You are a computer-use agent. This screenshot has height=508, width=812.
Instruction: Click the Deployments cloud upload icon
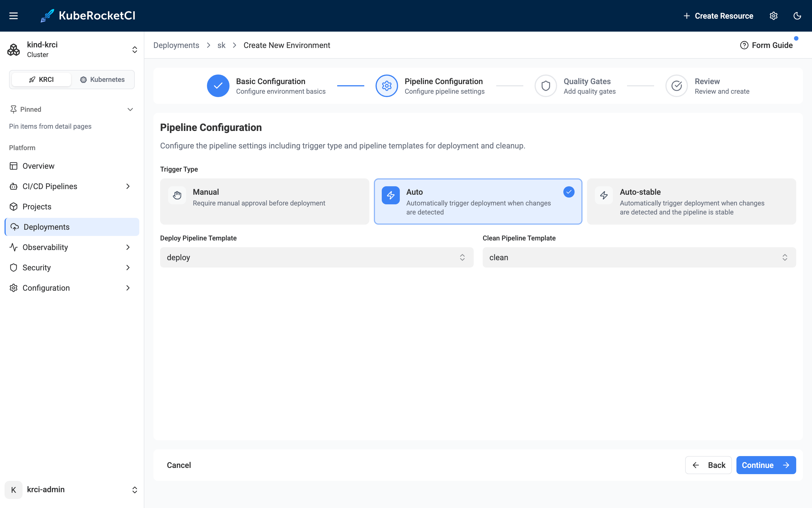(15, 227)
